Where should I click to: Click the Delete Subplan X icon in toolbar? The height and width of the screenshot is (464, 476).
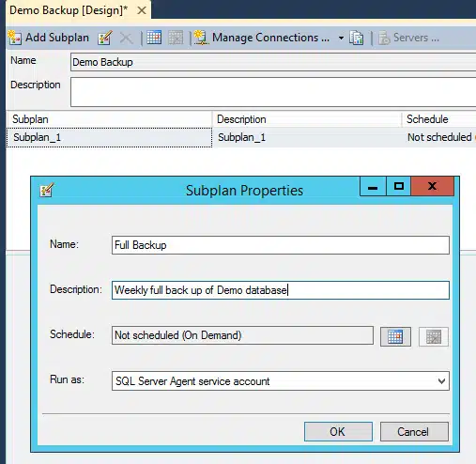(x=127, y=39)
